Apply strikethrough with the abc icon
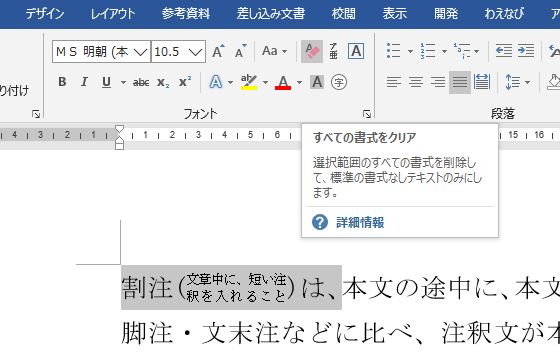The width and height of the screenshot is (560, 361). pos(141,82)
